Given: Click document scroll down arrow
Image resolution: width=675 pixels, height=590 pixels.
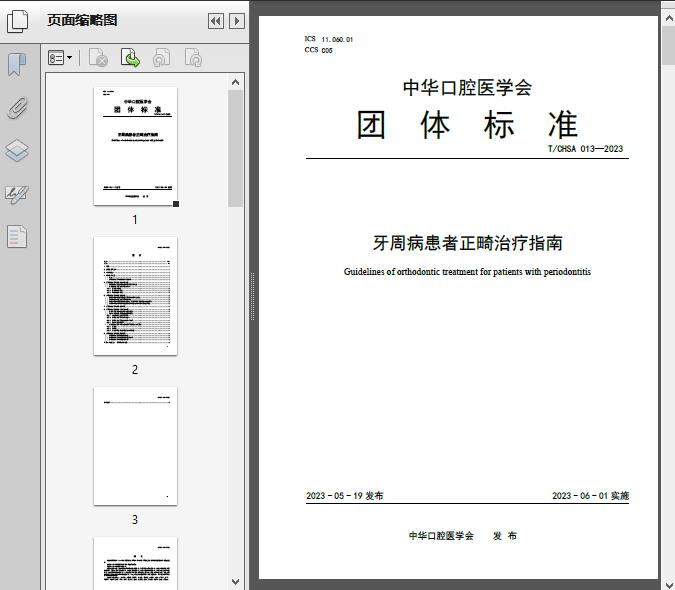Looking at the screenshot, I should coord(669,584).
